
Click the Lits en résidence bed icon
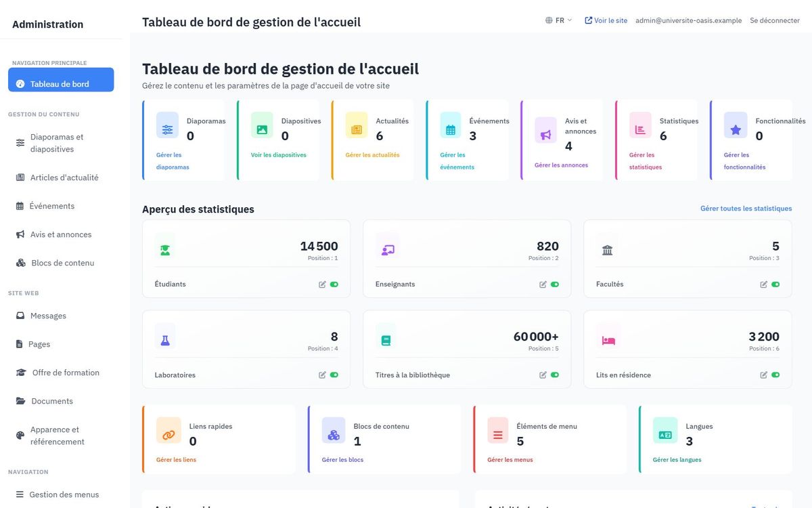(608, 341)
